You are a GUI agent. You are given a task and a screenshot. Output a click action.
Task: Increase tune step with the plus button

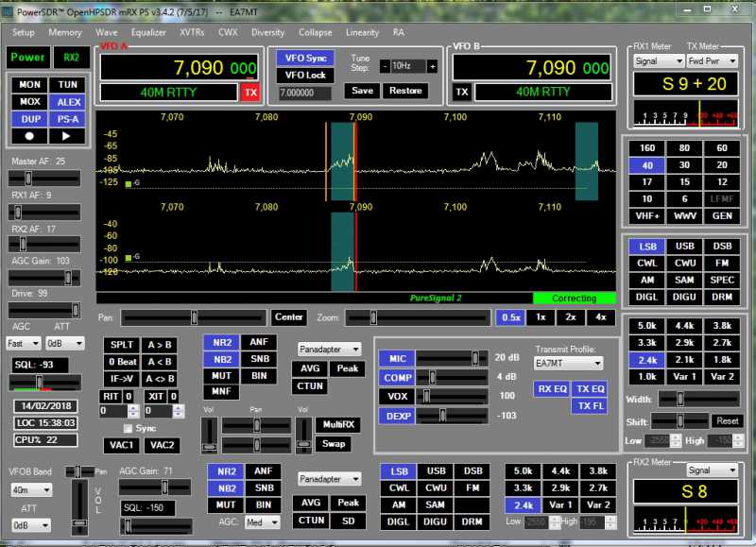(433, 66)
